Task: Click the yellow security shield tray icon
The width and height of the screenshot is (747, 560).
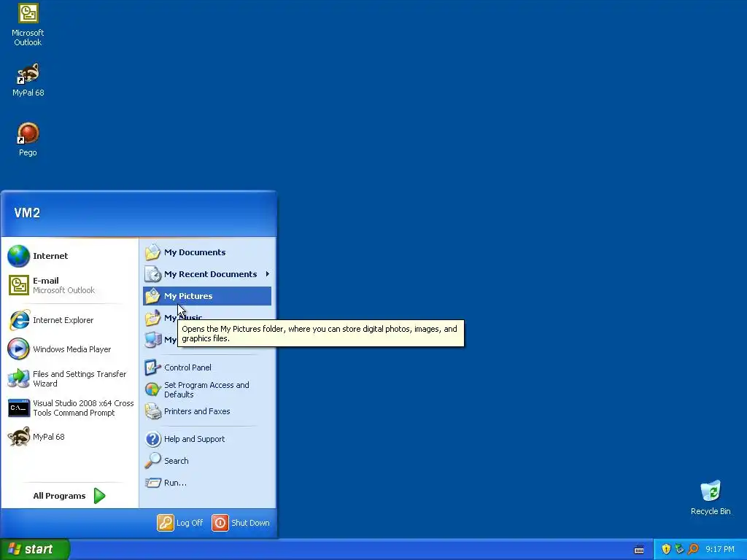Action: [x=666, y=549]
